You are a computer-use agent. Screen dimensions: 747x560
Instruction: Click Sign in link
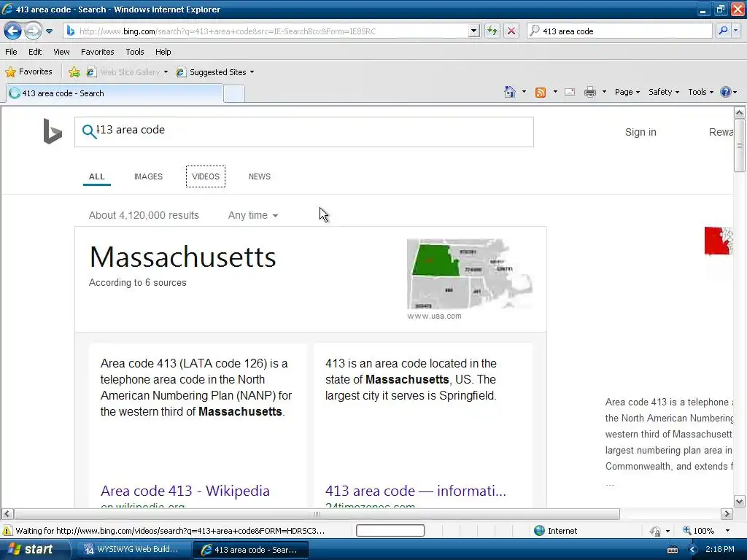[640, 132]
